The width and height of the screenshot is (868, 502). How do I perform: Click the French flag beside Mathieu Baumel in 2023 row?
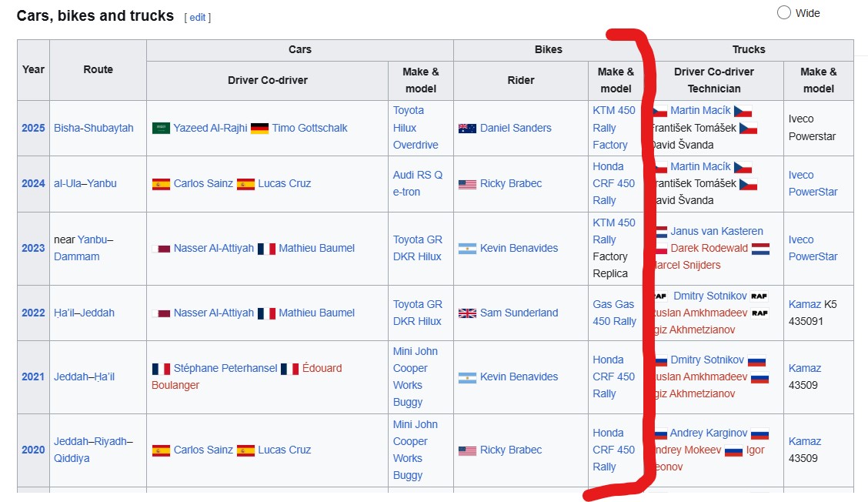266,249
